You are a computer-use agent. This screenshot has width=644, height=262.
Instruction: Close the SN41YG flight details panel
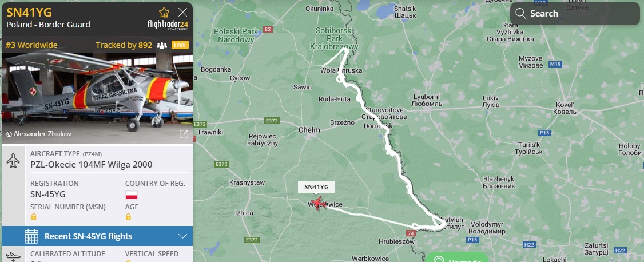183,13
